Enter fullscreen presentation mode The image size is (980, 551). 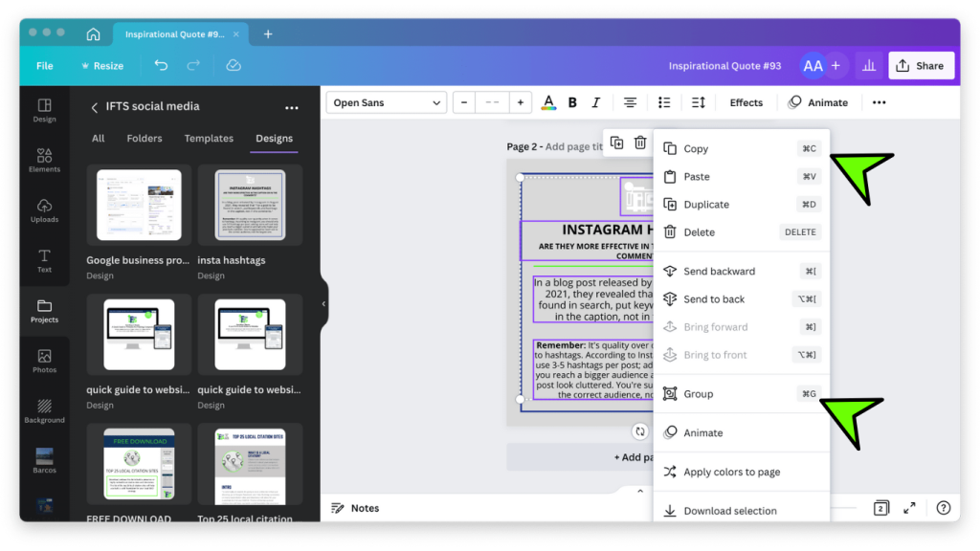[x=909, y=508]
